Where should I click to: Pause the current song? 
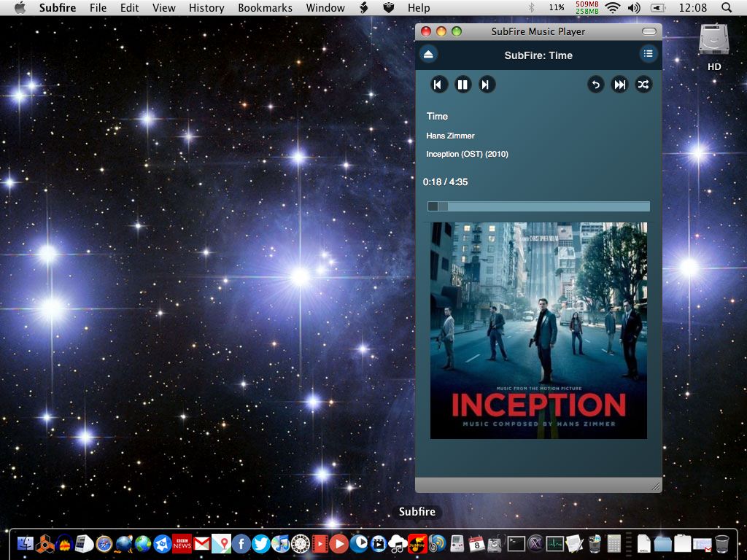pos(462,85)
